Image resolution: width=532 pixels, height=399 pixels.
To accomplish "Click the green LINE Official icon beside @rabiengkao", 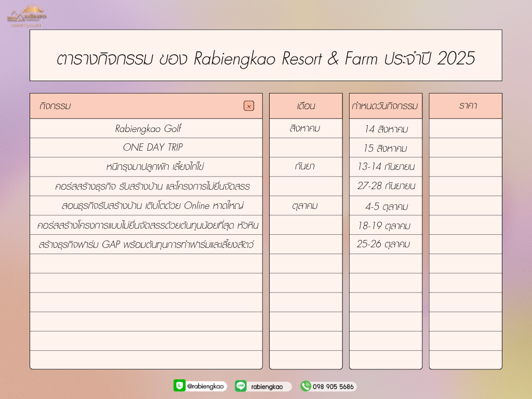I will tap(179, 385).
